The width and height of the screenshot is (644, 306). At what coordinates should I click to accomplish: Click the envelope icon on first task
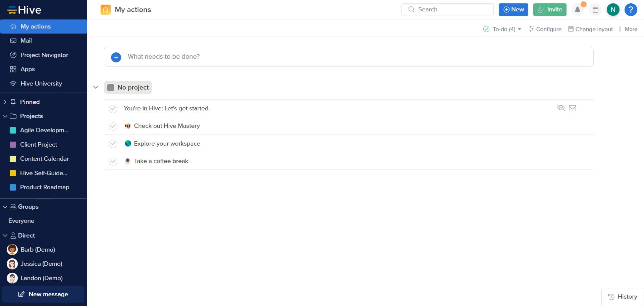573,108
